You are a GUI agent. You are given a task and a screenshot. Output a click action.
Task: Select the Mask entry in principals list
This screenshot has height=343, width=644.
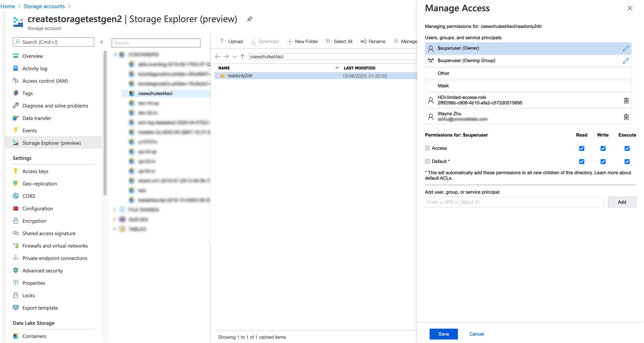pyautogui.click(x=528, y=86)
